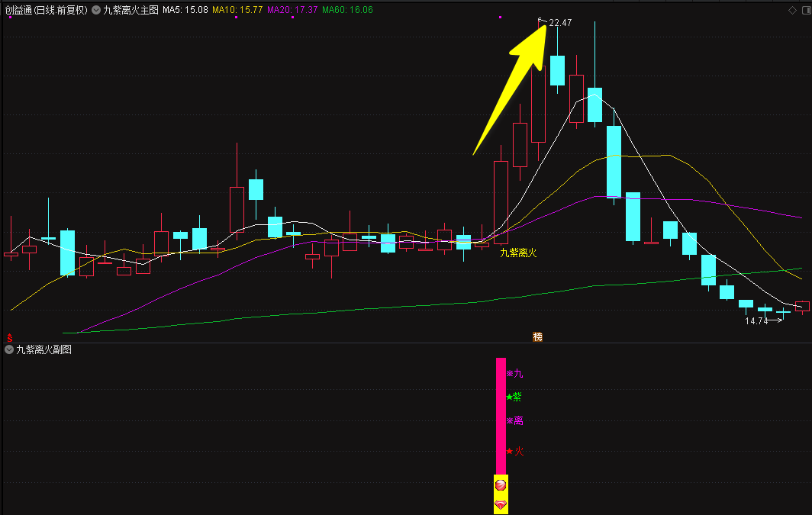812x515 pixels.
Task: Click the ※九 label in sub-chart
Action: (514, 373)
